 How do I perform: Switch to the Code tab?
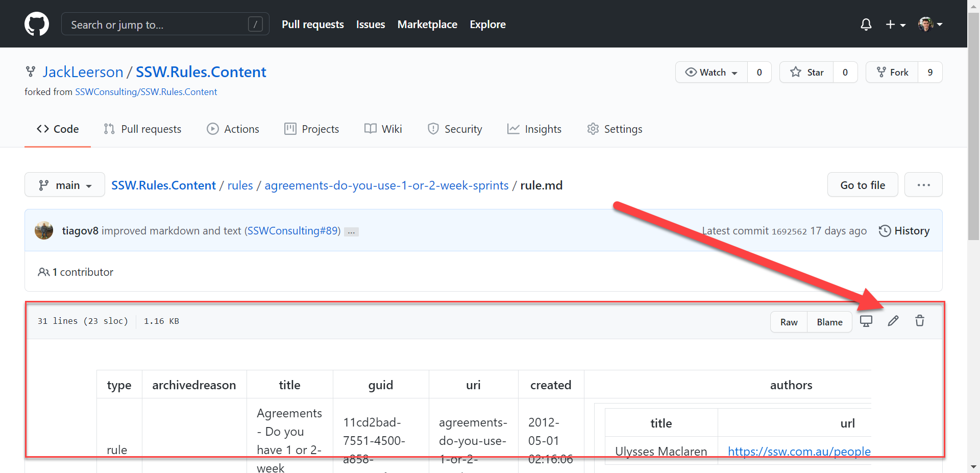point(58,129)
